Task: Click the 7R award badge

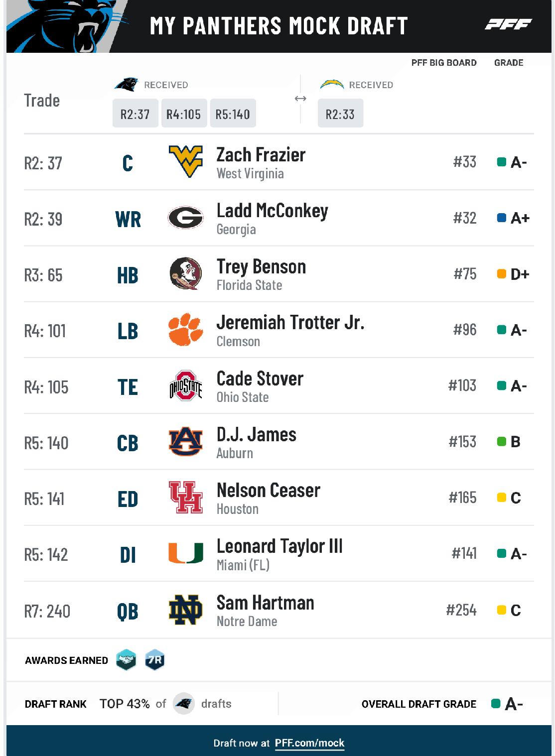Action: (154, 660)
